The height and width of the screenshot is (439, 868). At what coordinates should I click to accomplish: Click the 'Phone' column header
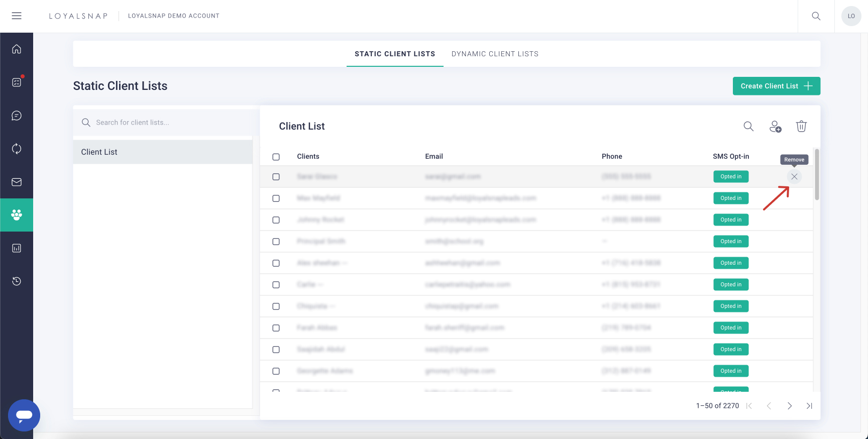click(612, 156)
